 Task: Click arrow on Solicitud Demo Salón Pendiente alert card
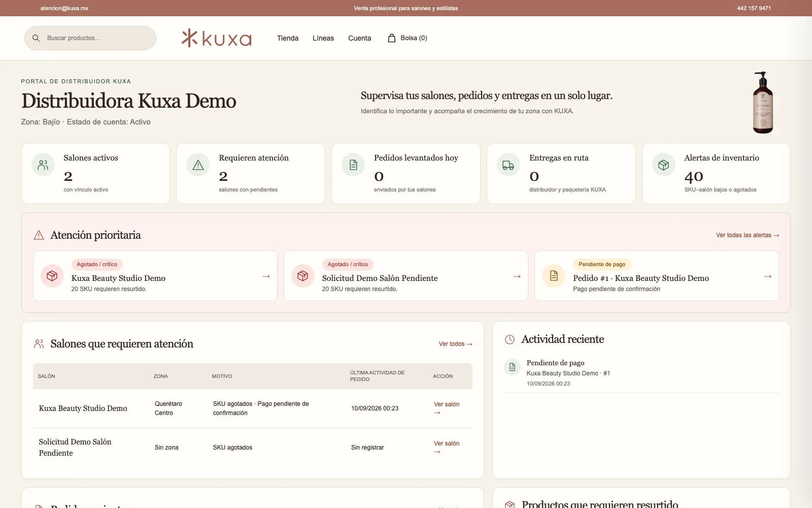pyautogui.click(x=517, y=276)
